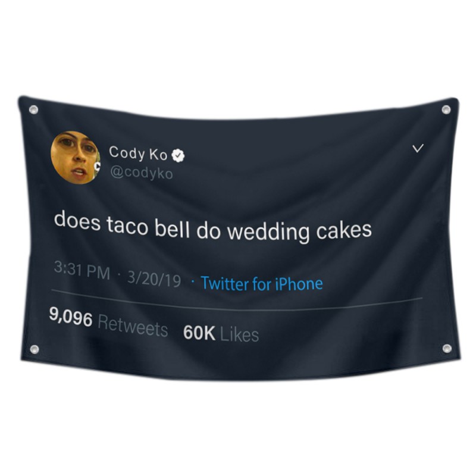Click the 9,096 retweet count
The height and width of the screenshot is (476, 476).
tap(71, 317)
